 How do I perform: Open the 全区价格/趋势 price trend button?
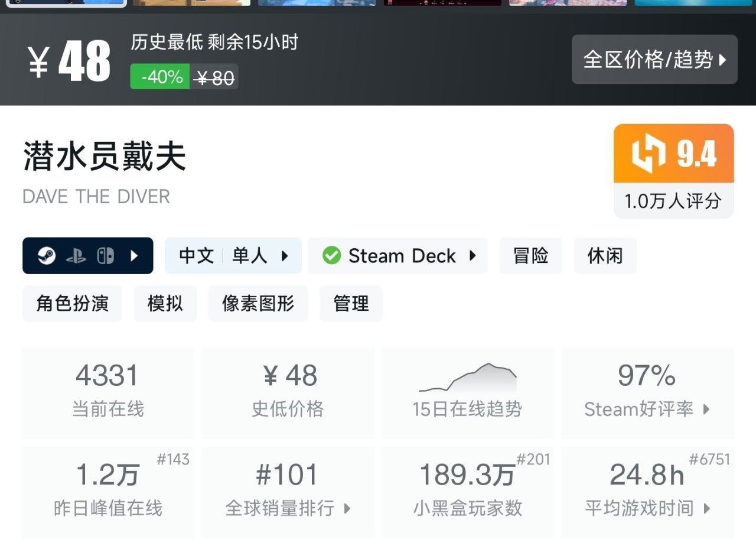click(x=654, y=59)
